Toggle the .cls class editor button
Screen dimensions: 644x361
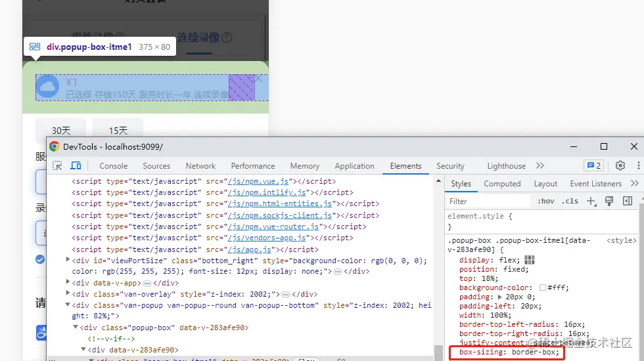click(x=570, y=201)
